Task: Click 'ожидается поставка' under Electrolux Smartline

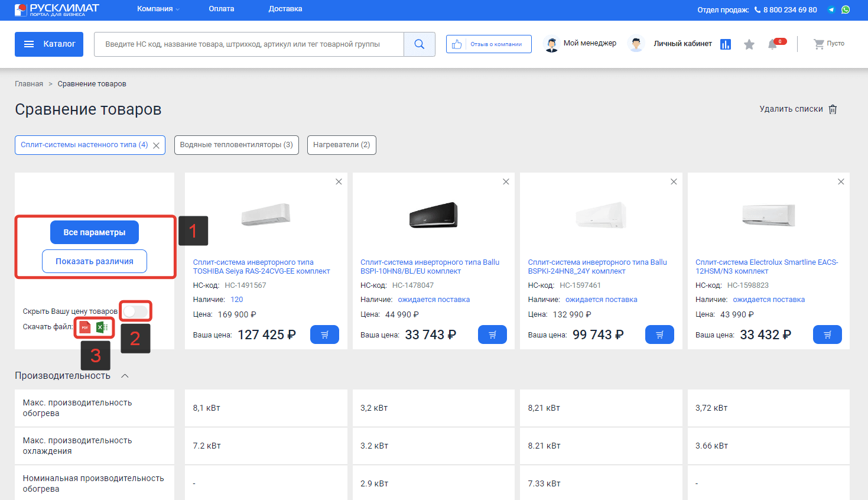Action: coord(769,300)
